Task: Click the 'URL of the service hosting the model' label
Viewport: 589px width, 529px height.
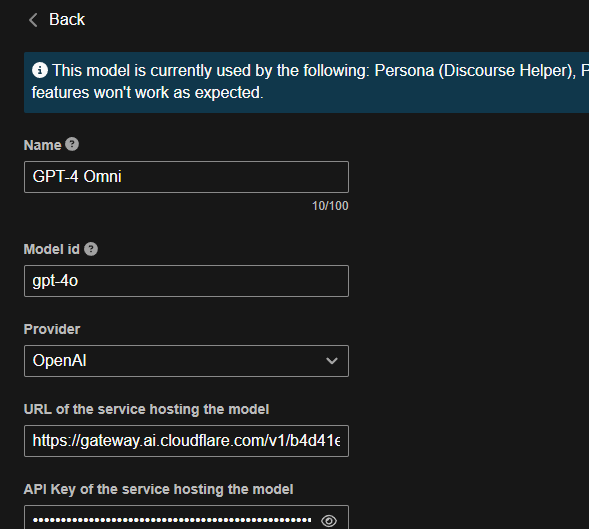Action: 146,409
